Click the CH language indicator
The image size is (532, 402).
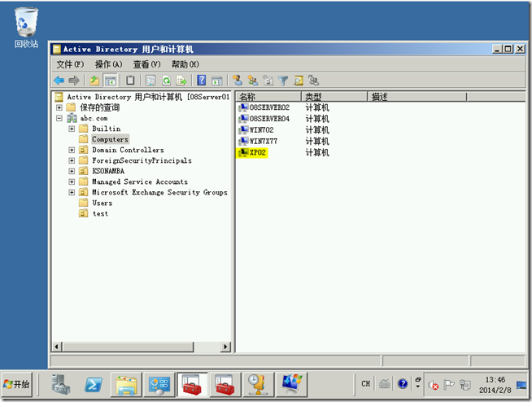pos(366,383)
